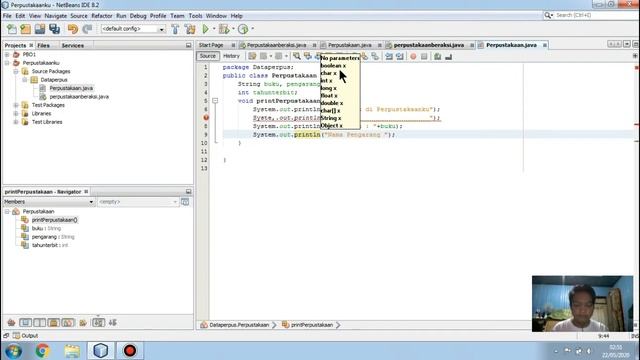This screenshot has height=360, width=640.
Task: Click the History view button
Action: 231,56
